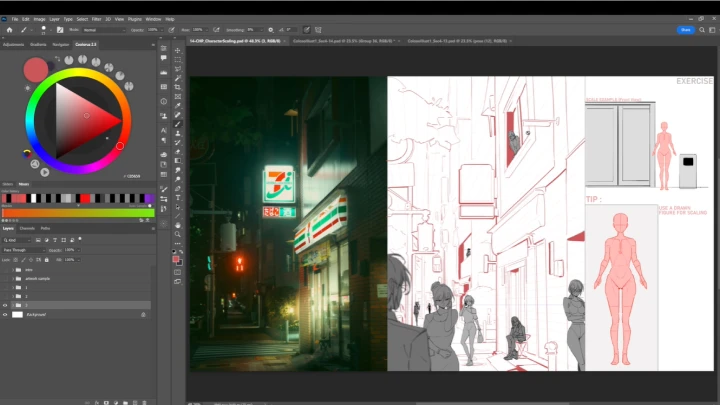
Task: Toggle visibility of the intro group
Action: tap(5, 270)
